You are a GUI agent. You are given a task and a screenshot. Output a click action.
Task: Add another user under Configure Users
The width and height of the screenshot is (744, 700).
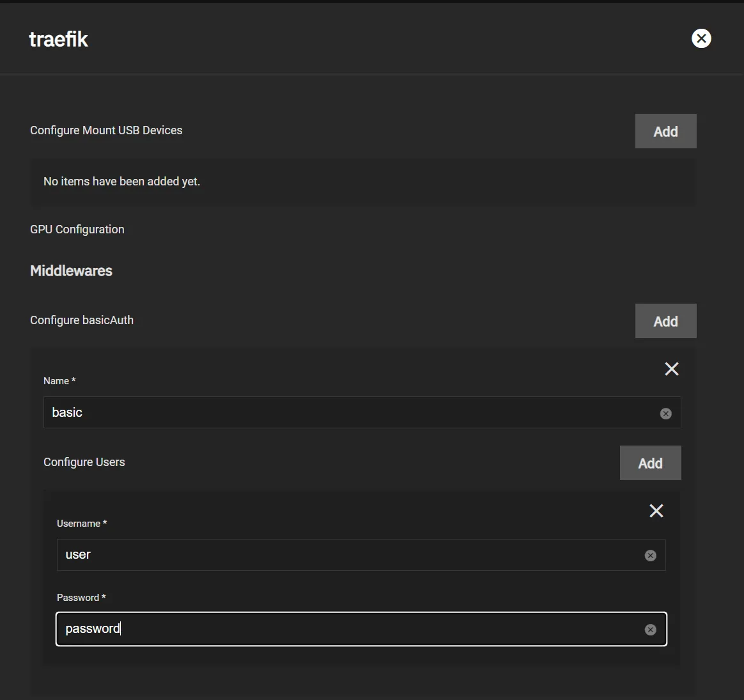(650, 462)
